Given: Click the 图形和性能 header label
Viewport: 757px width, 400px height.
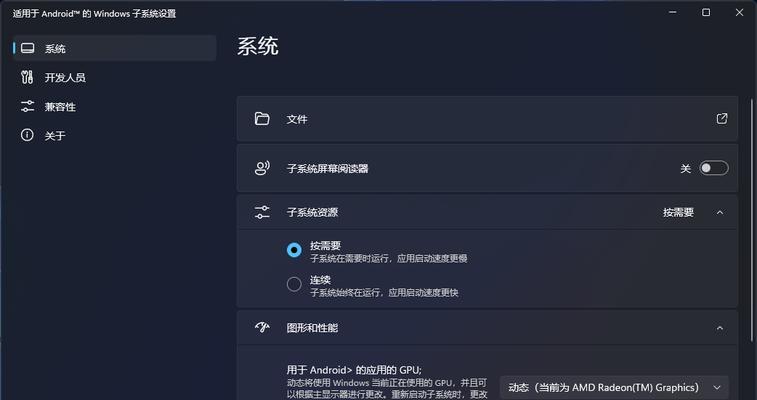Looking at the screenshot, I should pyautogui.click(x=312, y=328).
